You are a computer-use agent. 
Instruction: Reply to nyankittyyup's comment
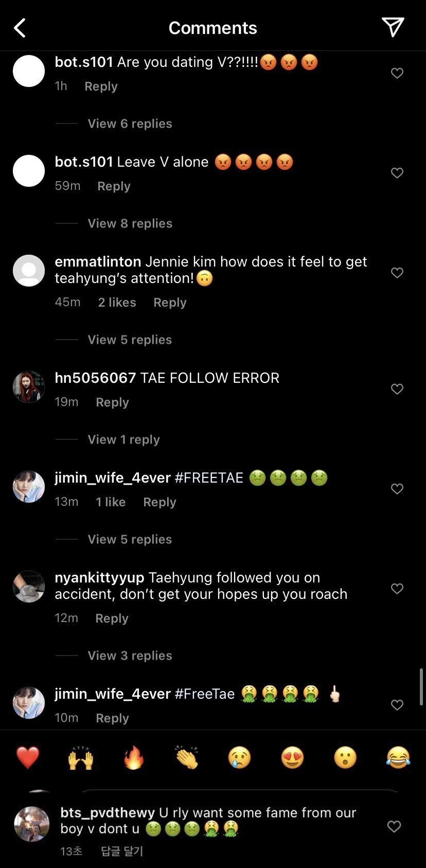pyautogui.click(x=112, y=618)
